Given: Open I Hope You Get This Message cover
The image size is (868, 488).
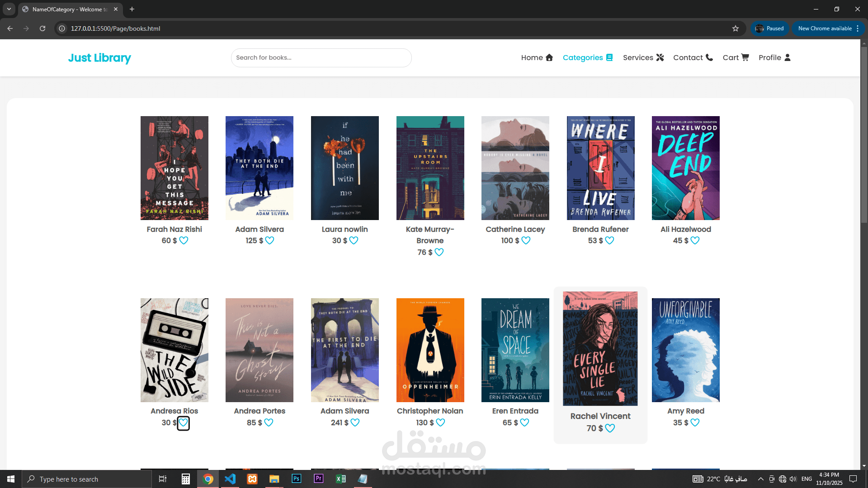Looking at the screenshot, I should pos(175,168).
